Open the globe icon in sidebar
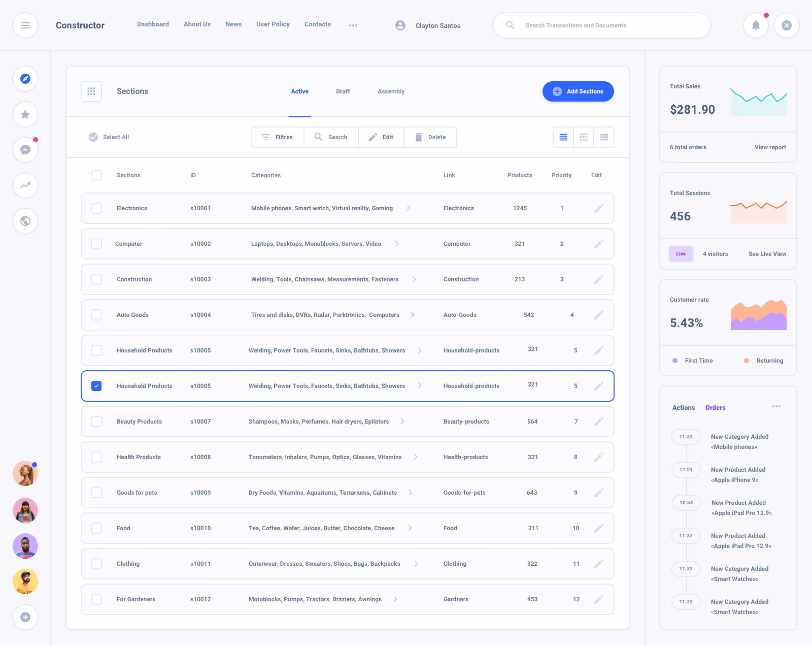The height and width of the screenshot is (645, 812). pyautogui.click(x=25, y=221)
